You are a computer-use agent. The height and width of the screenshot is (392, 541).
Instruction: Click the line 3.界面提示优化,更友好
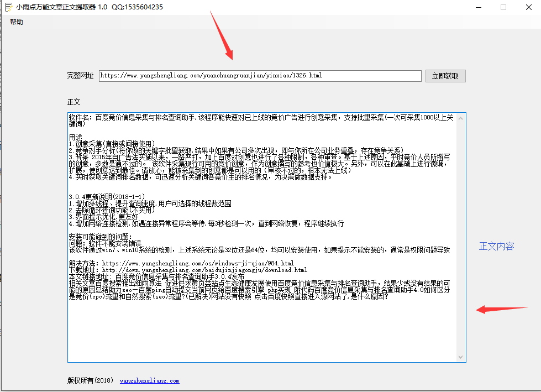(103, 217)
